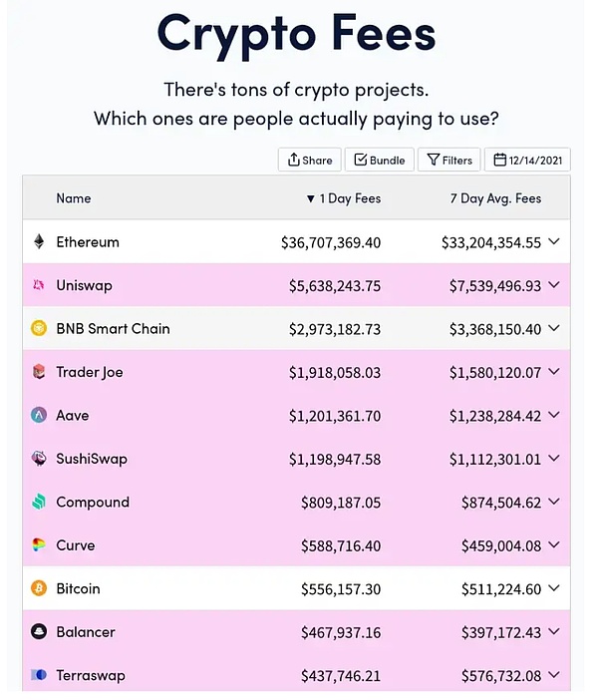Click the Share button
This screenshot has height=700, width=598.
[310, 160]
